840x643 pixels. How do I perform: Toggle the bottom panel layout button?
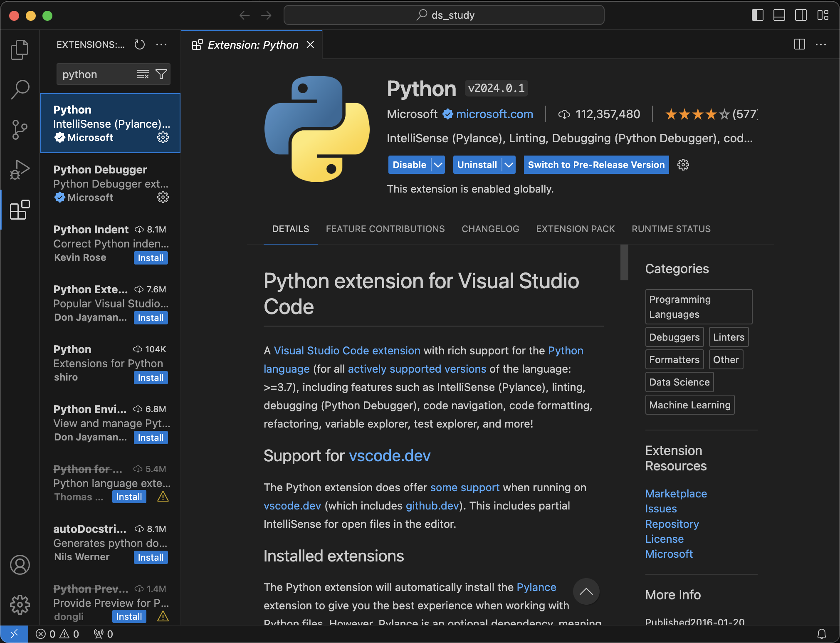(x=779, y=15)
